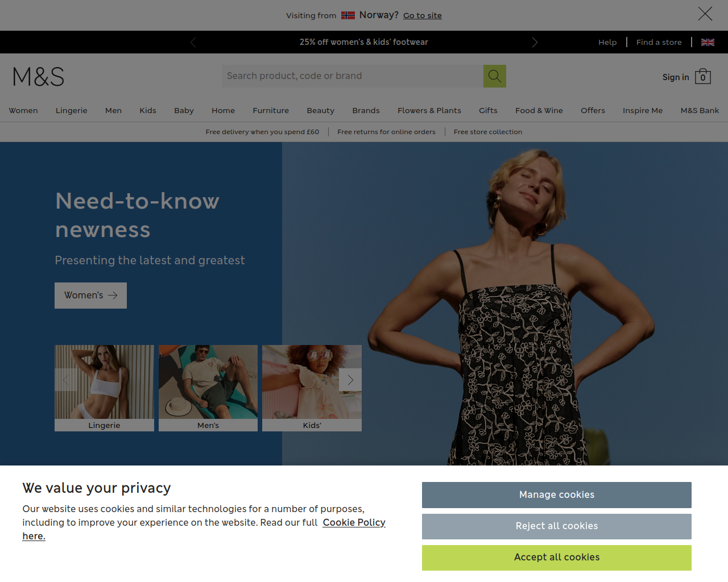Screen dimensions: 728x582
Task: Click Reject all cookies
Action: [557, 526]
